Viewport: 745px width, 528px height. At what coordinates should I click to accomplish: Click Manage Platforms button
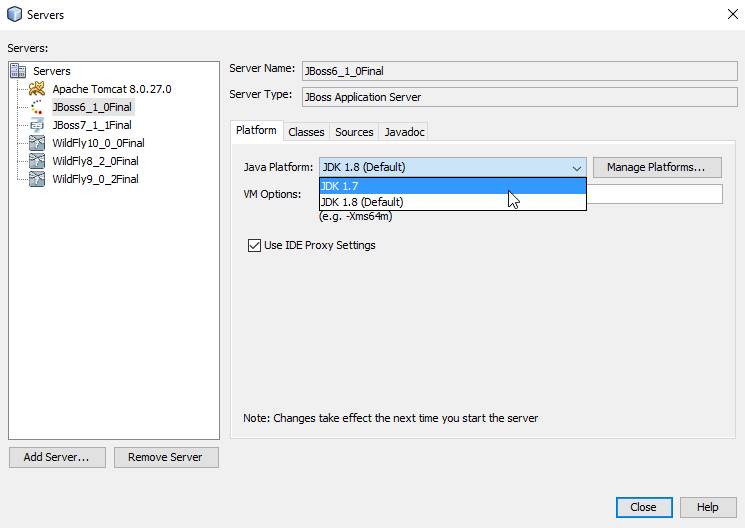pyautogui.click(x=657, y=167)
